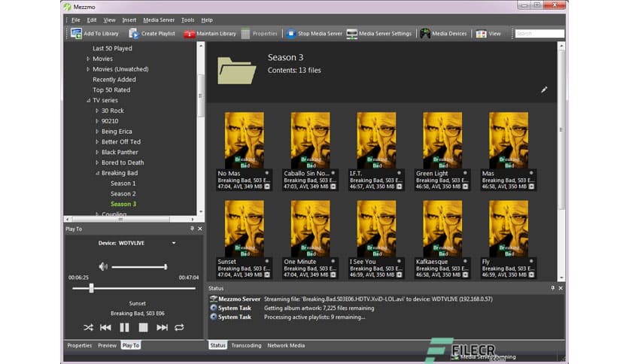Expand the Being Erica node
Viewport: 629px width, 364px height.
pos(96,132)
